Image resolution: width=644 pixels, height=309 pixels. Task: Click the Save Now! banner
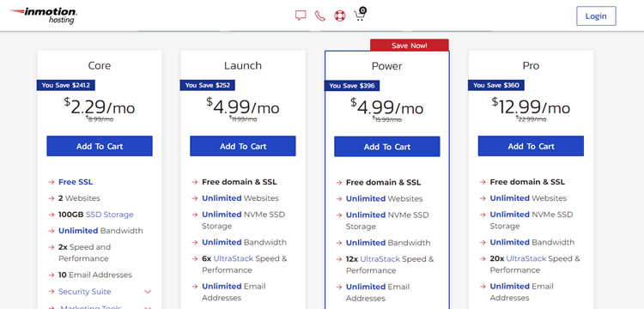coord(409,45)
